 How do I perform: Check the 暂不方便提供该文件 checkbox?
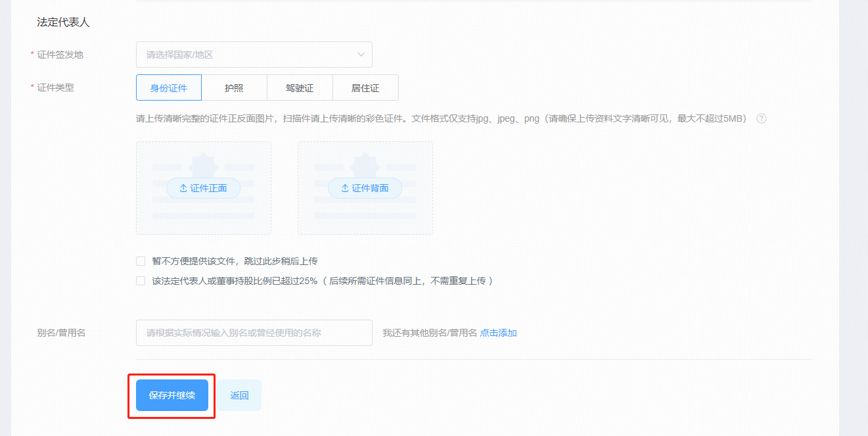point(141,261)
